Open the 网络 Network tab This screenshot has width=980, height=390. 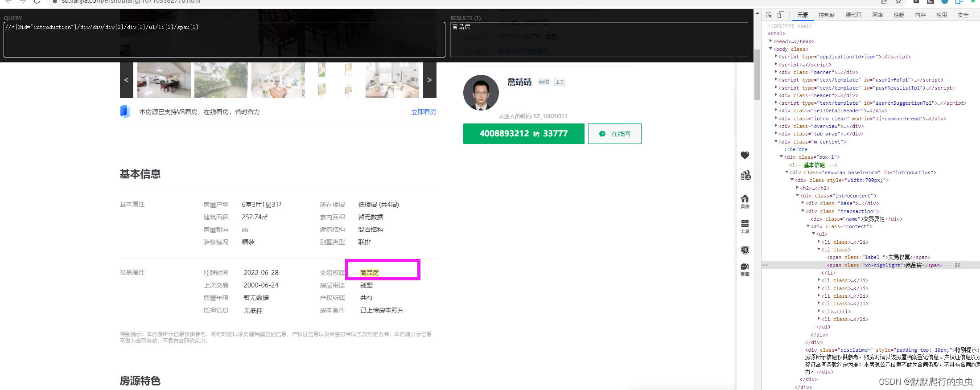(x=877, y=15)
